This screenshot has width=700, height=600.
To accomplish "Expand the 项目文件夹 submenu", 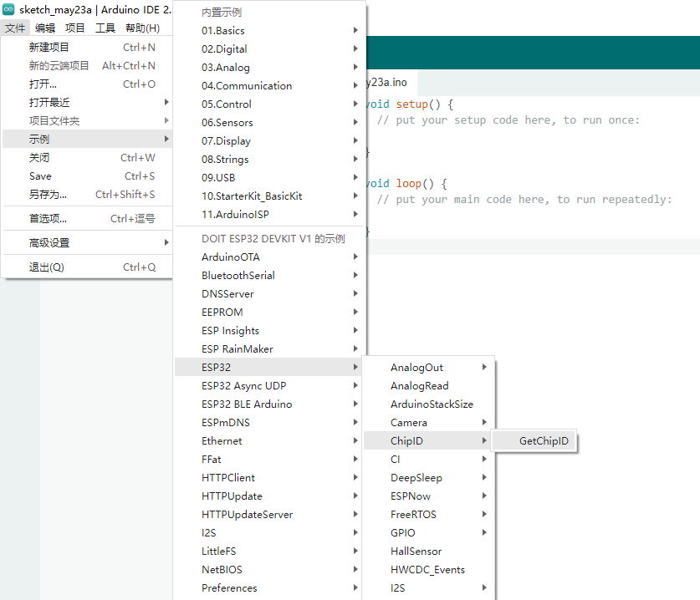I will [x=88, y=120].
